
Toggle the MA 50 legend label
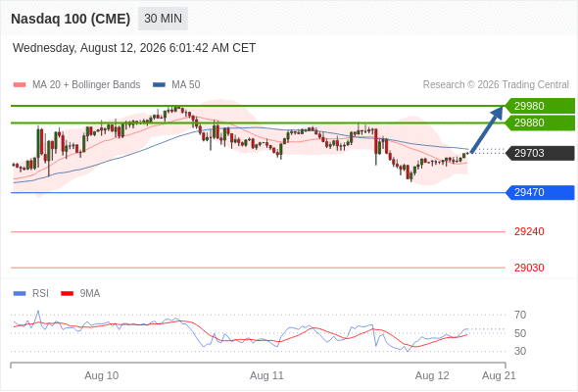click(x=186, y=85)
